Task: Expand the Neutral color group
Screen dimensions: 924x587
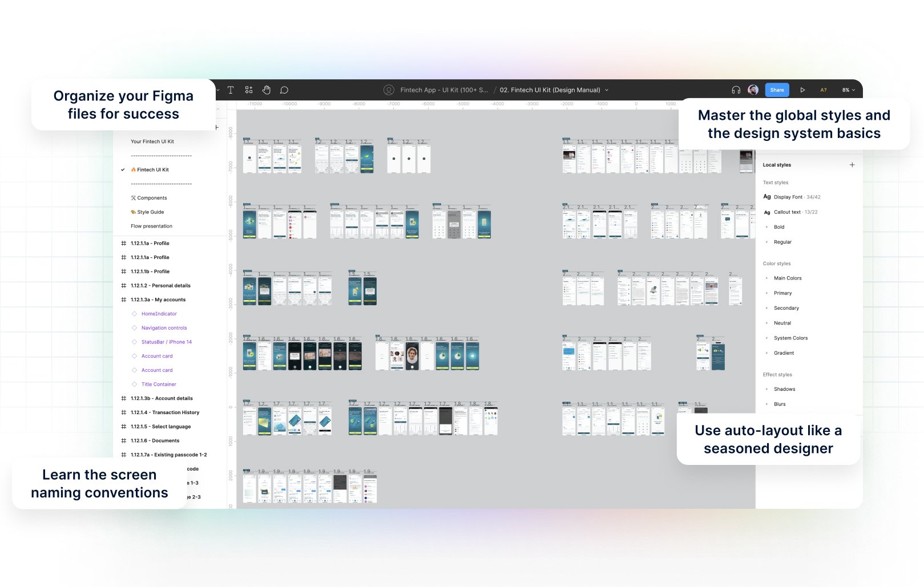Action: (766, 323)
